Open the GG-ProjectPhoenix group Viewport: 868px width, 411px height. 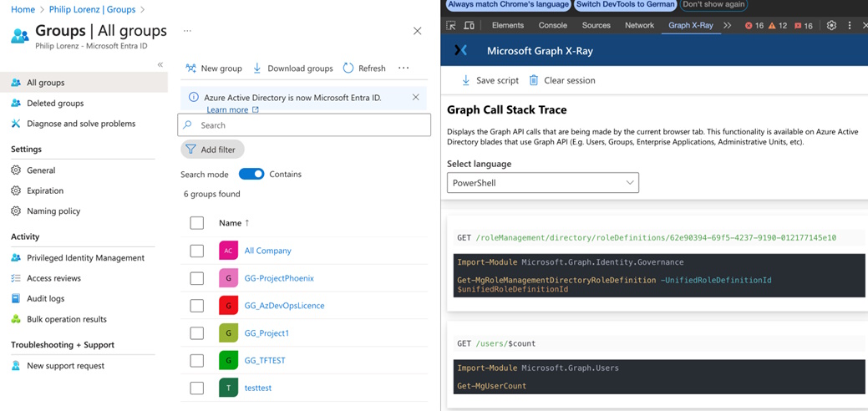279,278
